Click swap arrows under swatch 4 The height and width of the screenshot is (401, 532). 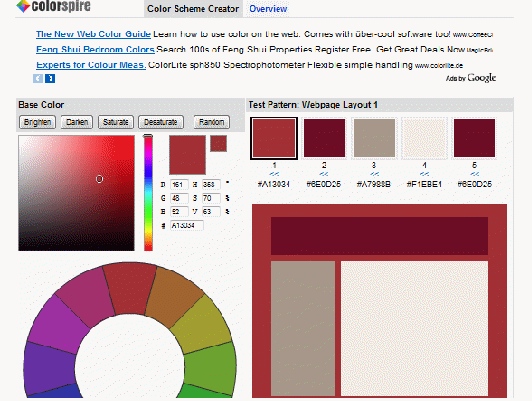pyautogui.click(x=424, y=174)
